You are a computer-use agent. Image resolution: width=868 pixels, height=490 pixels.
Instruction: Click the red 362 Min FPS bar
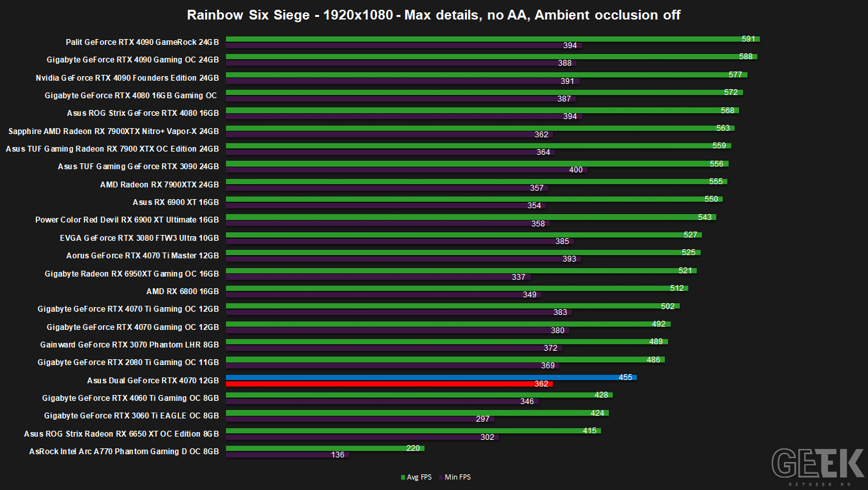(389, 384)
